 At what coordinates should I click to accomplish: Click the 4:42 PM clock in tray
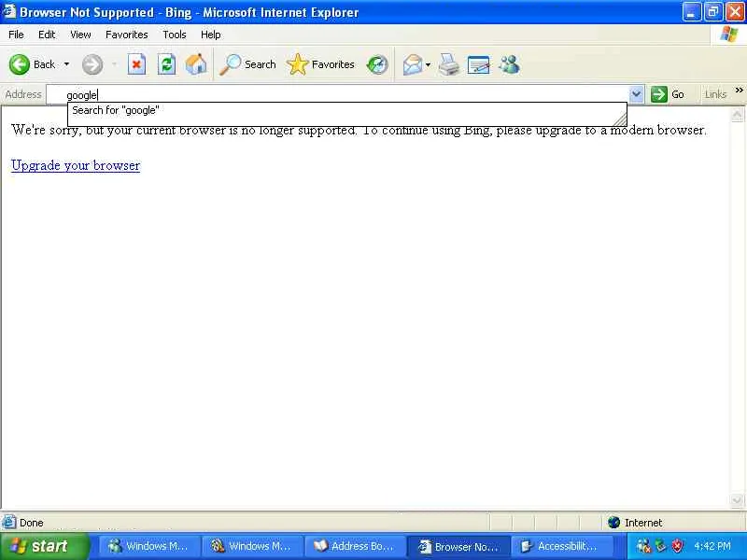pos(712,546)
